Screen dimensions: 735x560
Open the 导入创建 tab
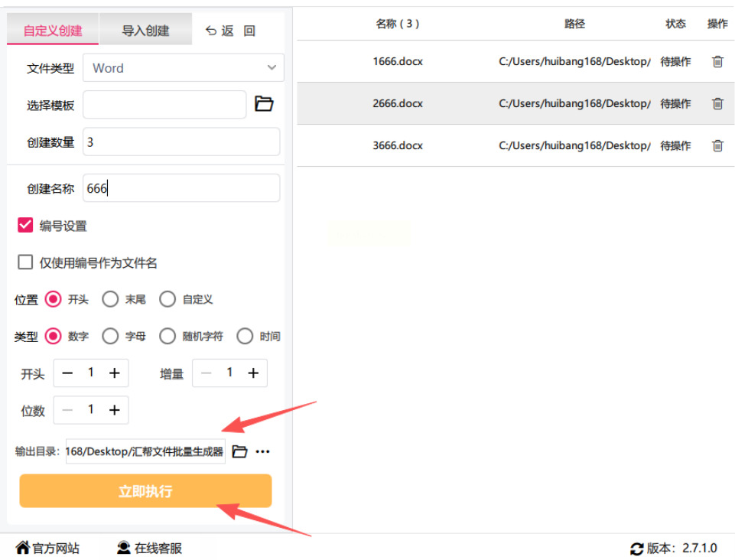pos(145,30)
